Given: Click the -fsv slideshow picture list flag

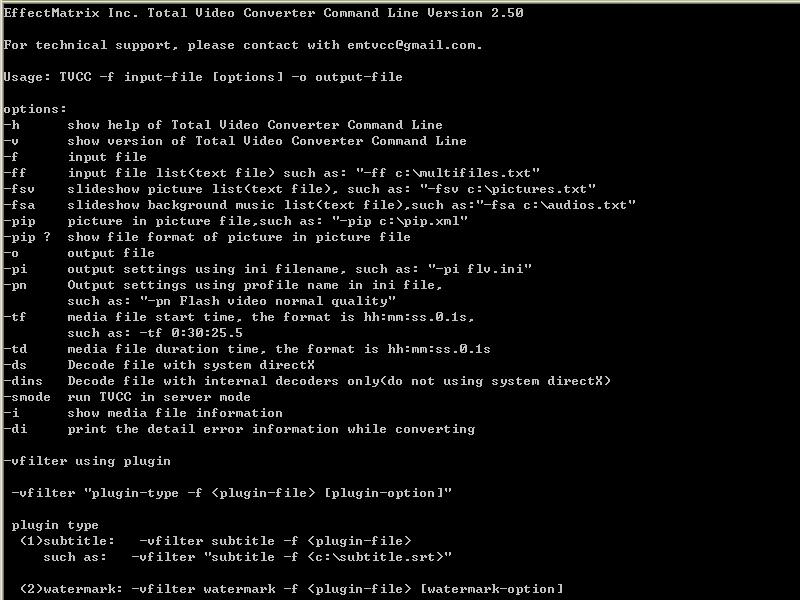Looking at the screenshot, I should pos(20,189).
